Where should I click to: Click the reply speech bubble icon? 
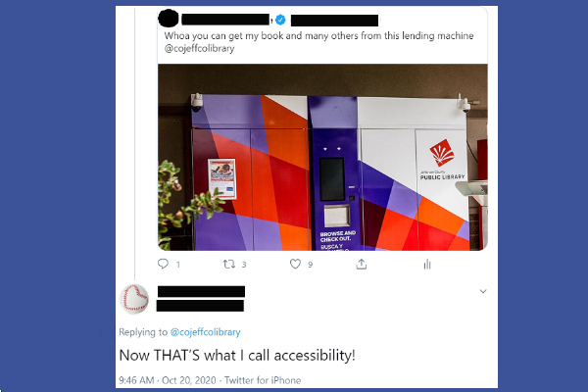tap(163, 264)
